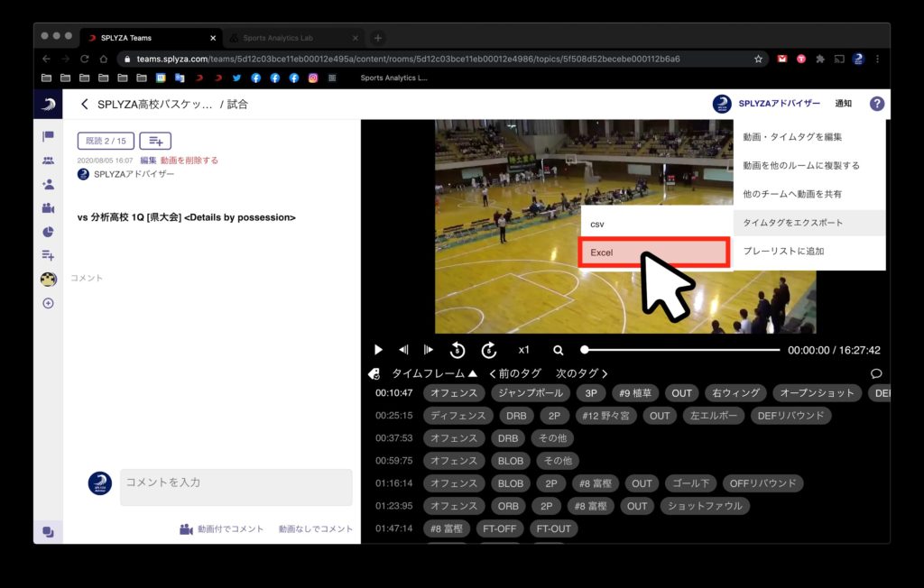
Task: Click in the コメントを入力 field
Action: coord(236,487)
